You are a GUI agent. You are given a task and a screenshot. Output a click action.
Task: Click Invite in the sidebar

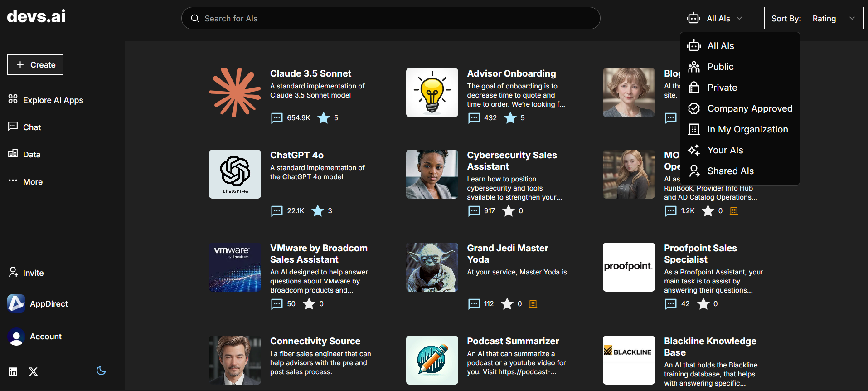[26, 273]
